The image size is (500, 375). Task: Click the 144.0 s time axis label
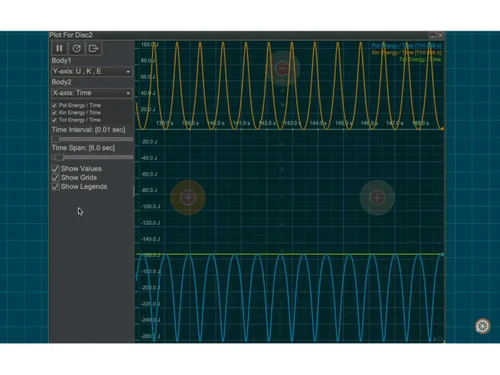pyautogui.click(x=318, y=123)
